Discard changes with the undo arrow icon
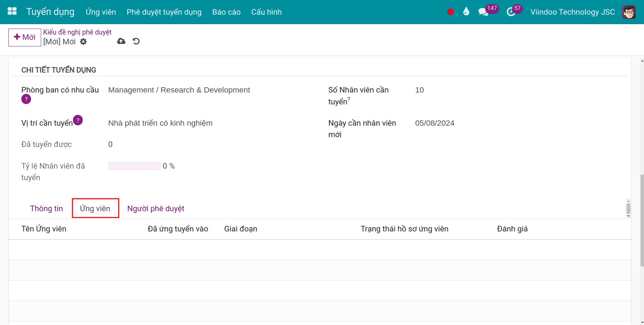The image size is (644, 325). [x=136, y=41]
